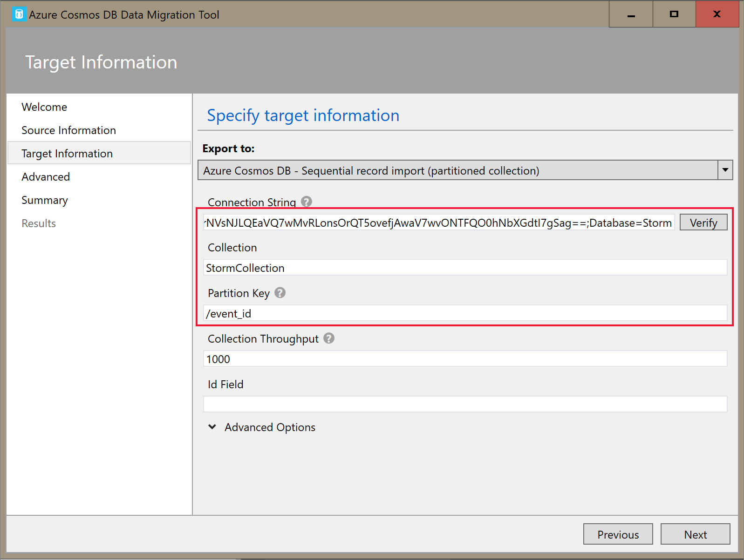The image size is (744, 560).
Task: Minimize the Data Migration Tool window
Action: [x=631, y=14]
